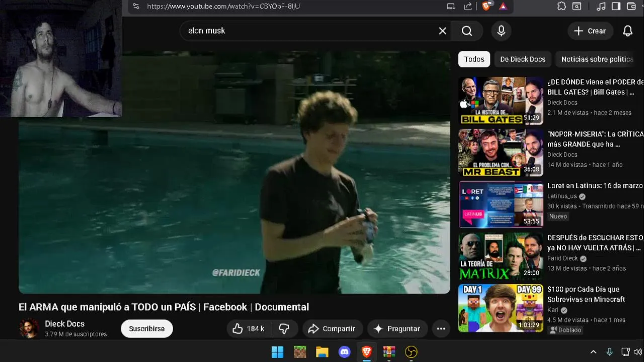Clear the YouTube search text with X
Viewport: 644px width, 362px height.
coord(443,31)
